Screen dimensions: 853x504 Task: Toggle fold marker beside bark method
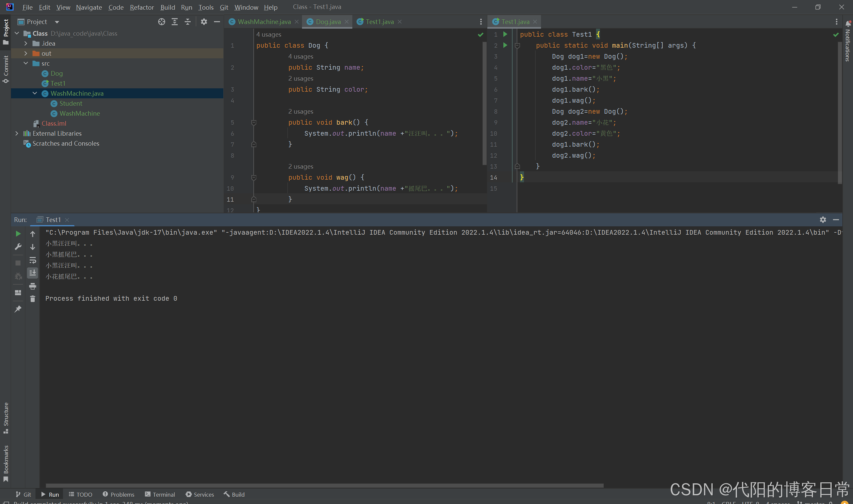[x=254, y=123]
